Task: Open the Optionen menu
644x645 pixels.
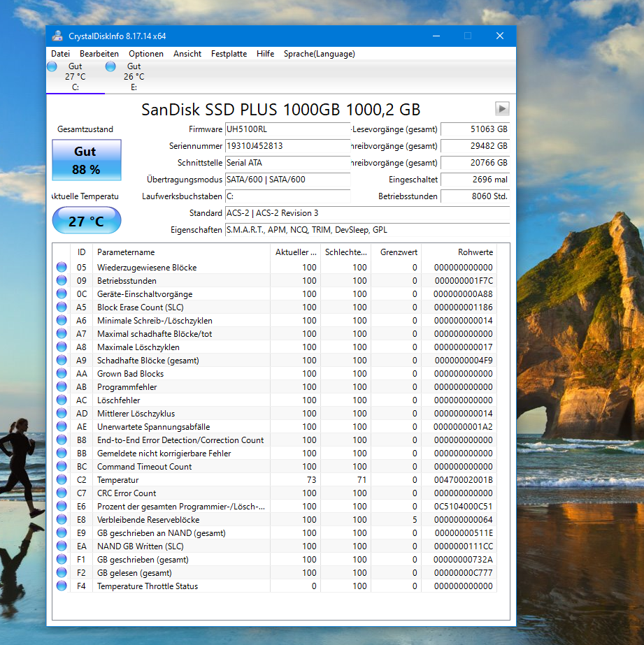Action: pos(146,54)
